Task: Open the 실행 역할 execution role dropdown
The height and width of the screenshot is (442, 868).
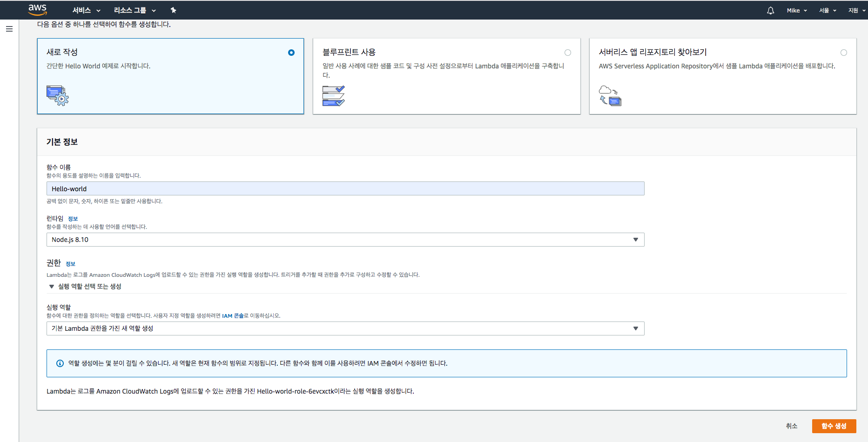Action: [x=345, y=328]
